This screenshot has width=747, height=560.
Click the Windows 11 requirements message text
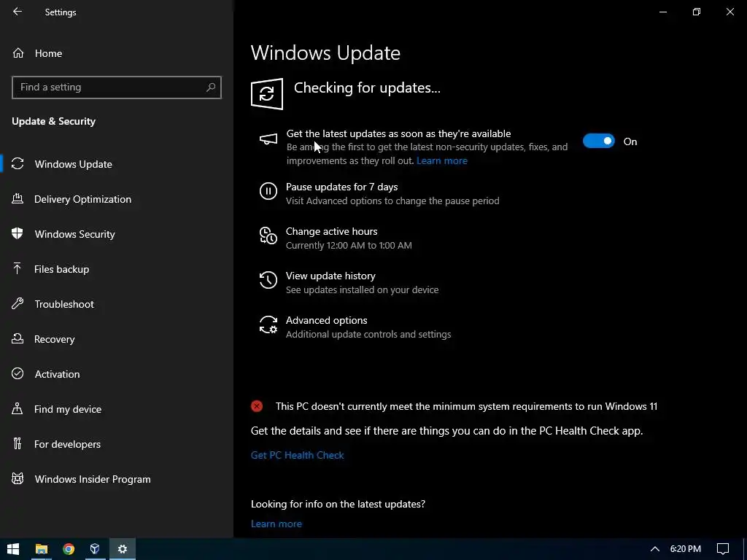(x=466, y=406)
